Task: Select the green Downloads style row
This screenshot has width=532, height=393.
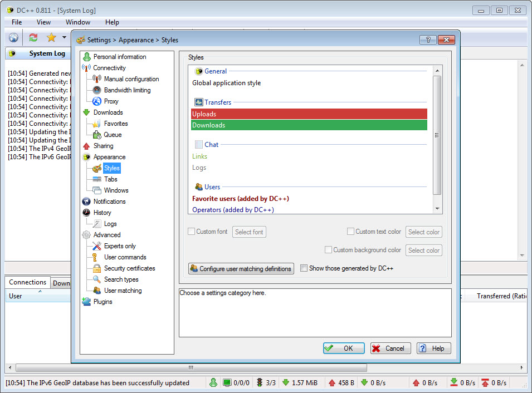Action: (x=309, y=125)
